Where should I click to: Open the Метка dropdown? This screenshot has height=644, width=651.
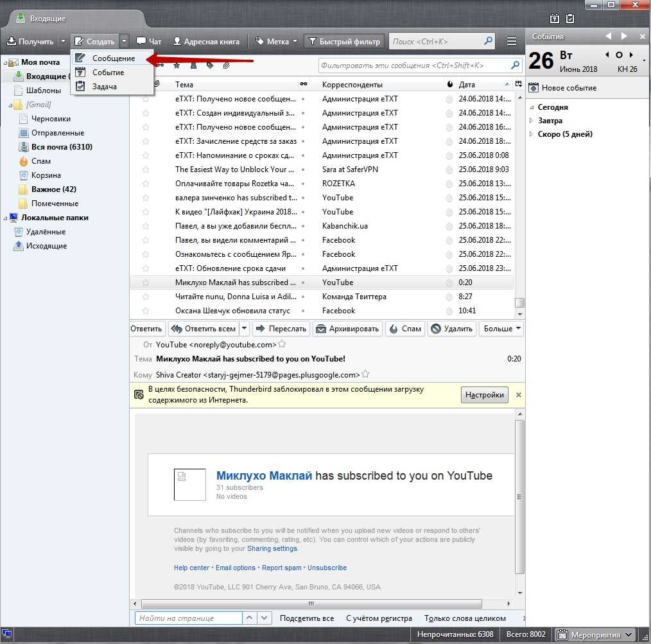277,42
